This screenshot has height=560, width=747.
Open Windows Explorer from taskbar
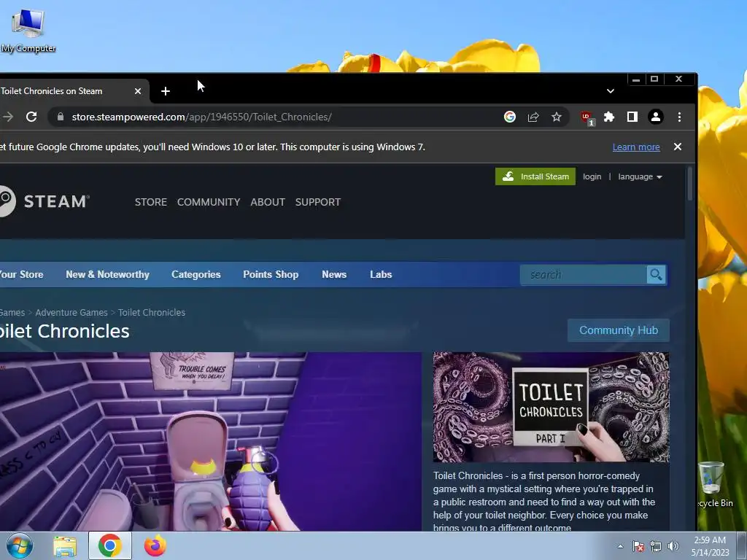[x=65, y=545]
